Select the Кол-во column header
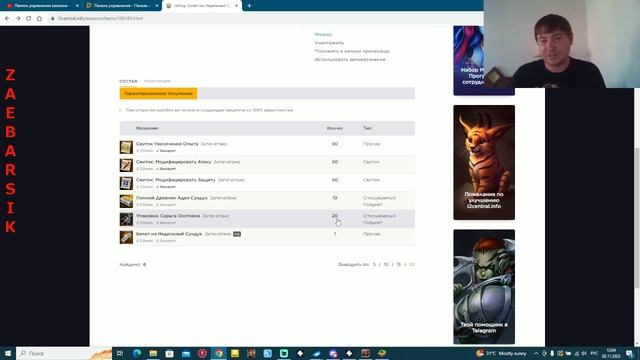 (335, 128)
